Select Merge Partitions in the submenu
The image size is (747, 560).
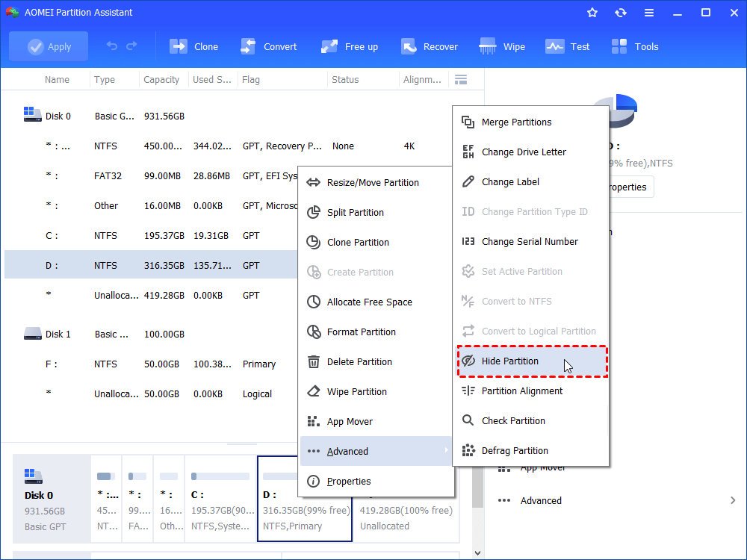click(530, 122)
